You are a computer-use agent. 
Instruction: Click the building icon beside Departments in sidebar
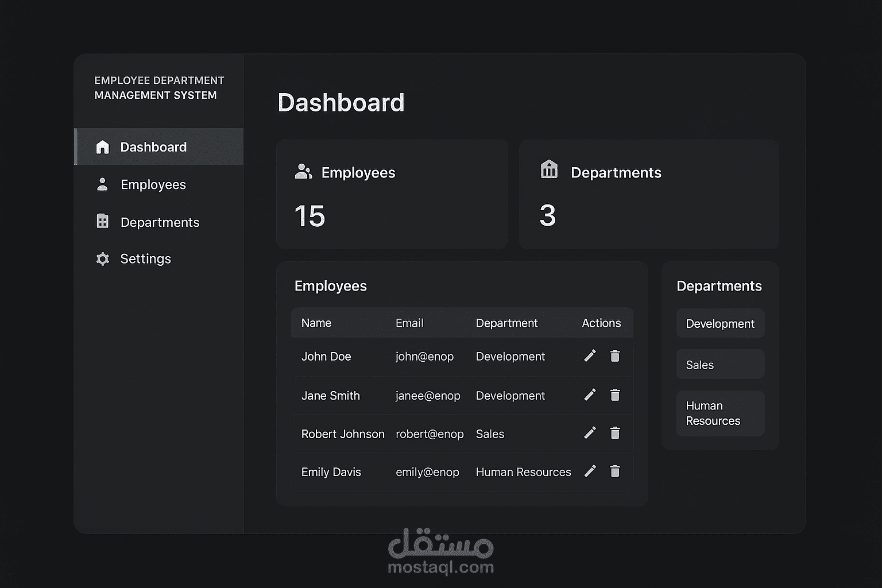click(102, 222)
